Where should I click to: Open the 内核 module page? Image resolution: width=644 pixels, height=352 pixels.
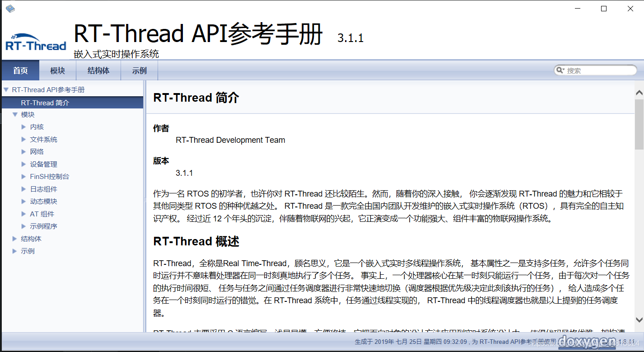[x=37, y=127]
